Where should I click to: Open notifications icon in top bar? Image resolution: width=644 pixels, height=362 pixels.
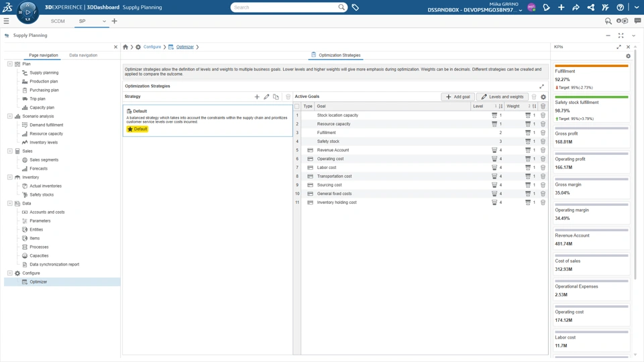(x=546, y=7)
